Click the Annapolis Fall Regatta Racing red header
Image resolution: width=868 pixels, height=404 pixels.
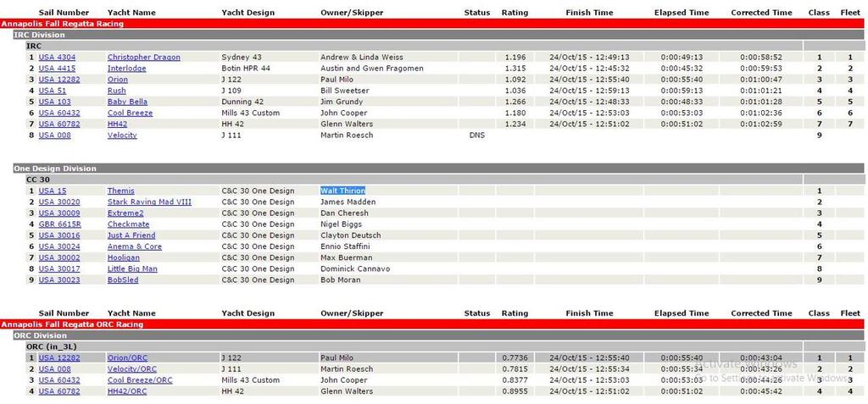pyautogui.click(x=431, y=24)
